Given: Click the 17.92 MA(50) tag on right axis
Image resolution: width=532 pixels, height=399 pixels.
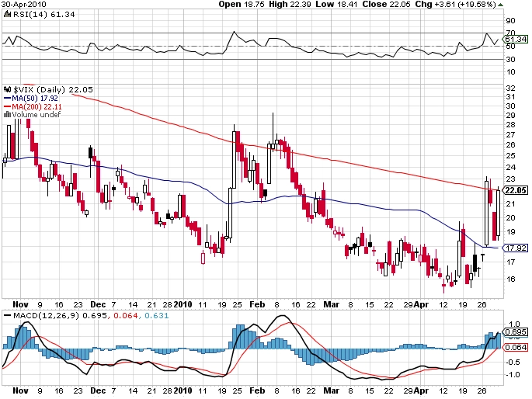Looking at the screenshot, I should [x=516, y=248].
